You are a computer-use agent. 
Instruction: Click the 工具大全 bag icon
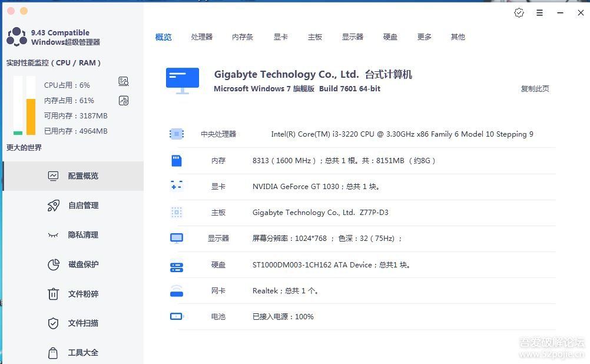click(x=53, y=353)
